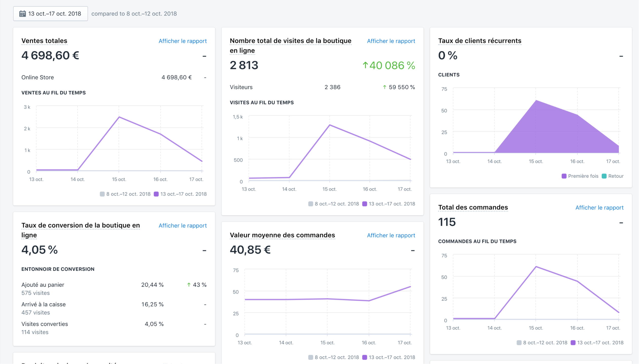Click the 15 oct. peak on the sales chart
Screen dimensions: 639x364
119,117
